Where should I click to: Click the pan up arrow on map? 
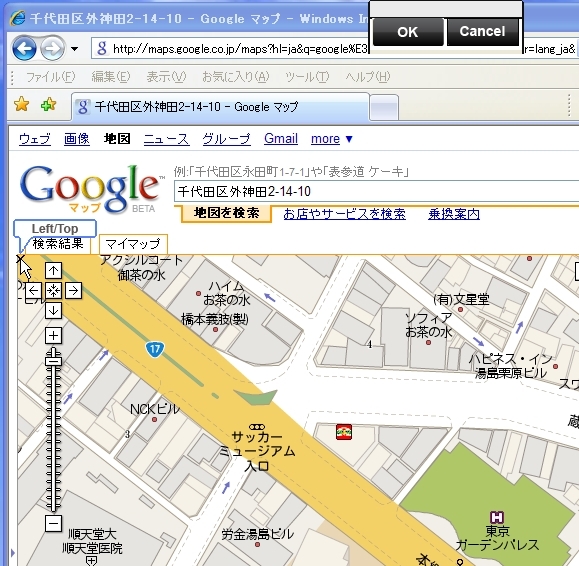coord(53,271)
